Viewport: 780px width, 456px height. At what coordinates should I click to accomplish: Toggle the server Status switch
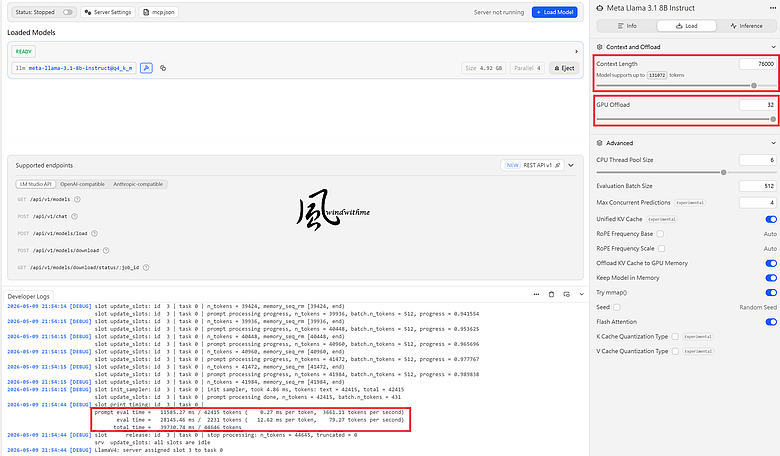point(68,12)
